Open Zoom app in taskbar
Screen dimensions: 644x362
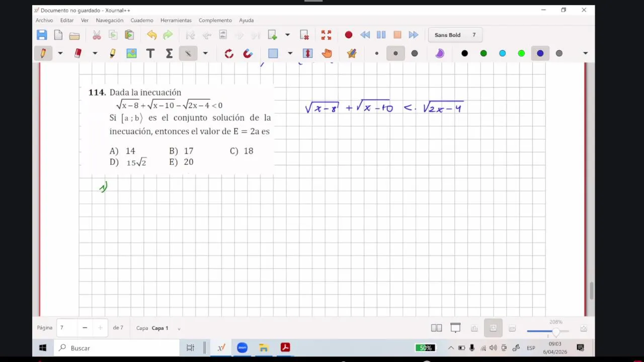pos(242,347)
